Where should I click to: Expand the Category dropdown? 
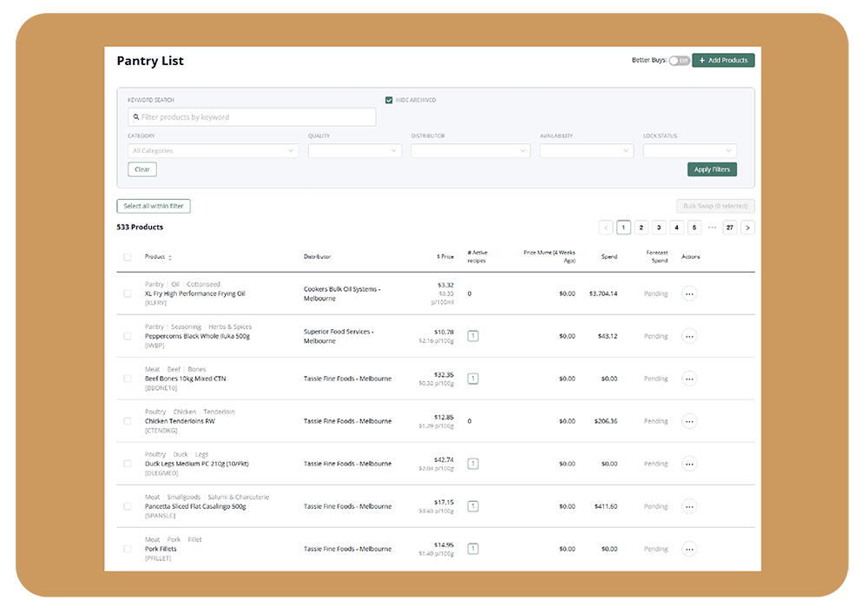click(213, 151)
